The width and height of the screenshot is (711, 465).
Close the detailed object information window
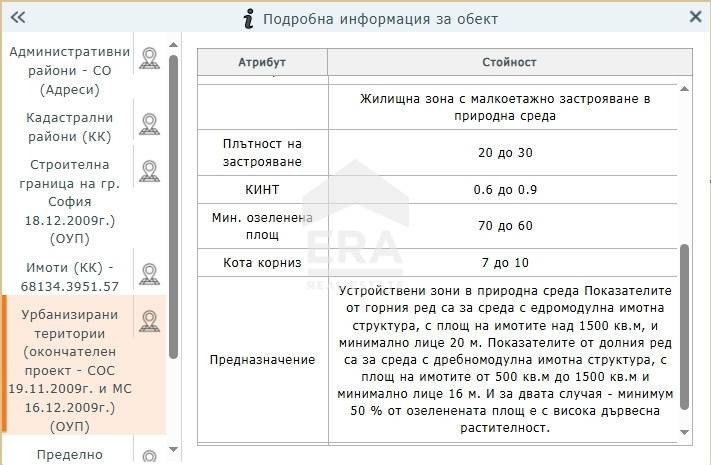click(x=695, y=17)
